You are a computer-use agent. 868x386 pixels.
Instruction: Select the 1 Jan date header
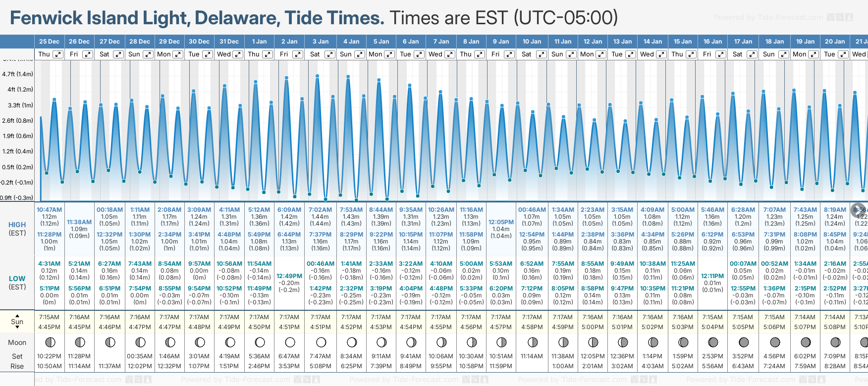(x=259, y=42)
